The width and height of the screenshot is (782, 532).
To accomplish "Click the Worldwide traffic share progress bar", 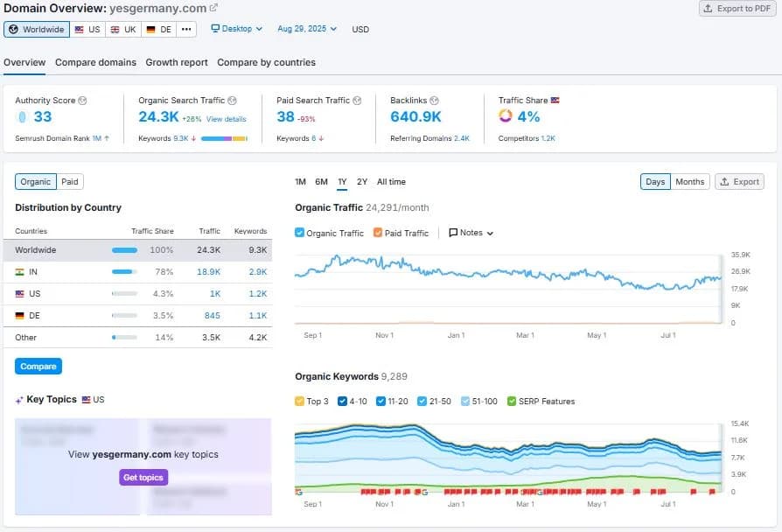I will (124, 250).
